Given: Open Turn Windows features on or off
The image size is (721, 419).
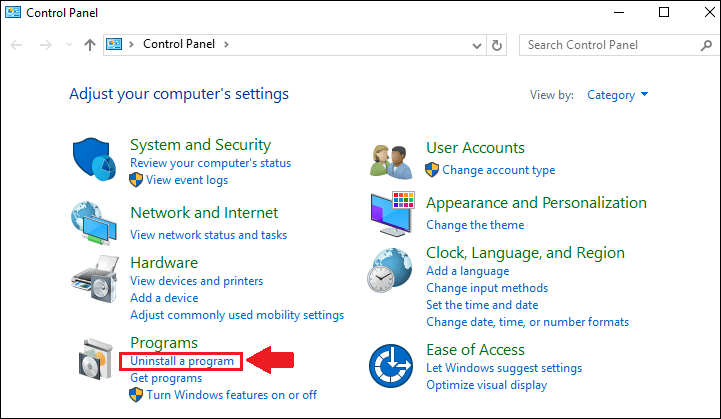Looking at the screenshot, I should click(231, 395).
